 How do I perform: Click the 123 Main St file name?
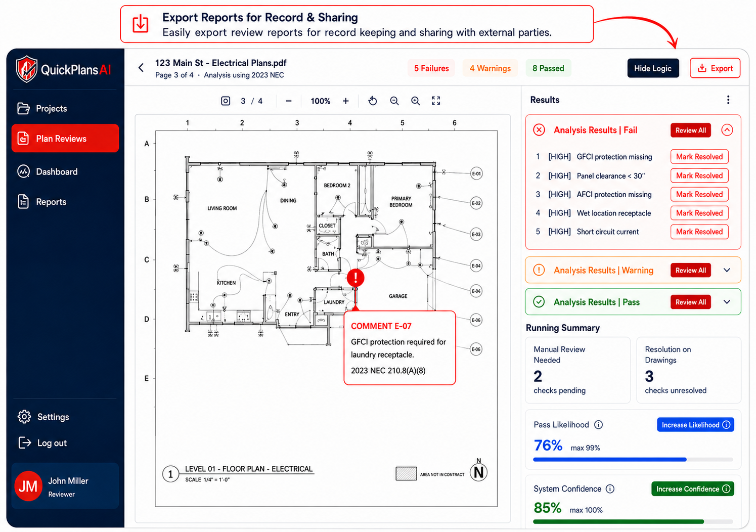(220, 63)
